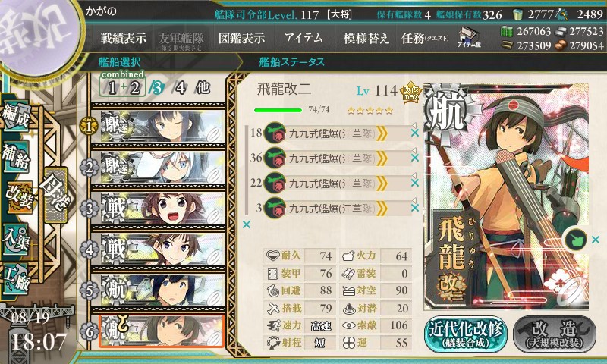Open the 36-plane slot 九九式艦爆(江草隊) equipment
This screenshot has width=607, height=364.
331,158
